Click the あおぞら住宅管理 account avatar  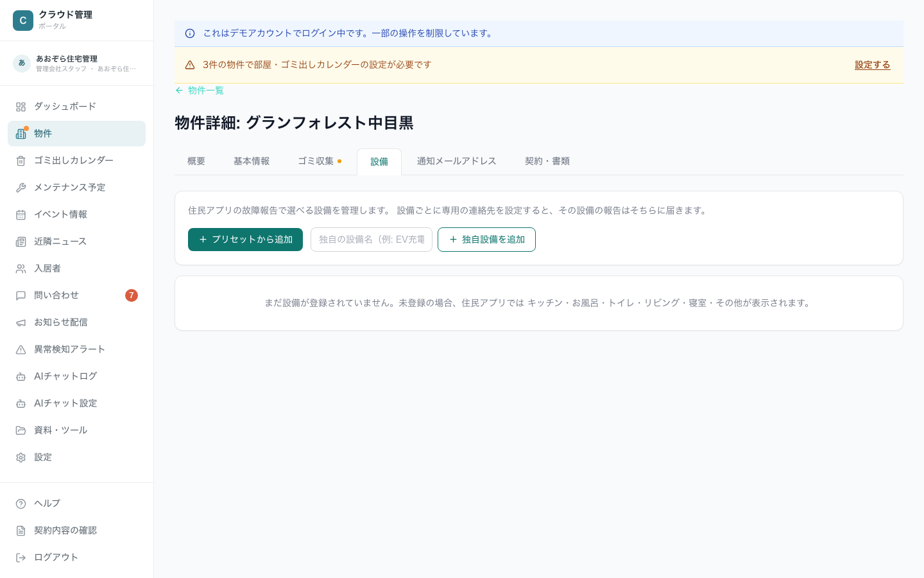[22, 63]
